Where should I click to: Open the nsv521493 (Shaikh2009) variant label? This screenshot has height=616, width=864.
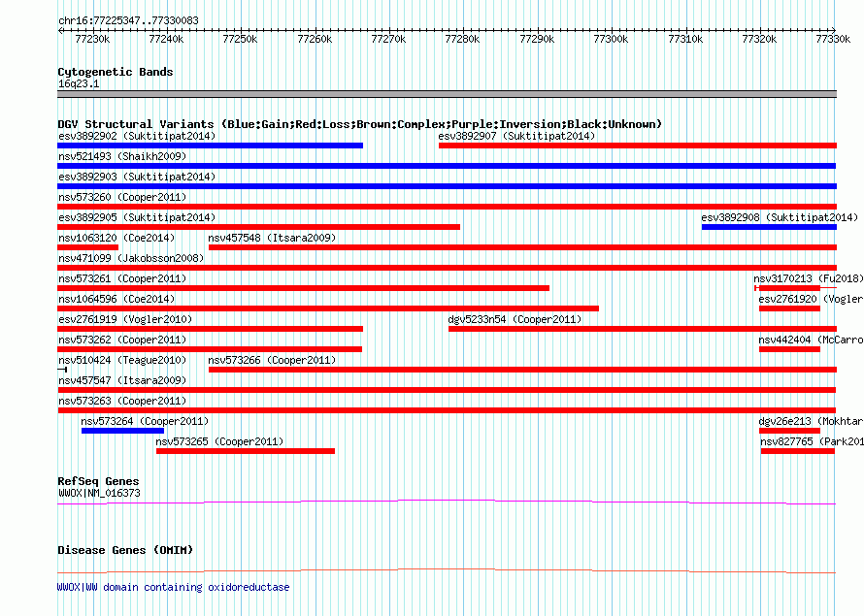click(121, 156)
